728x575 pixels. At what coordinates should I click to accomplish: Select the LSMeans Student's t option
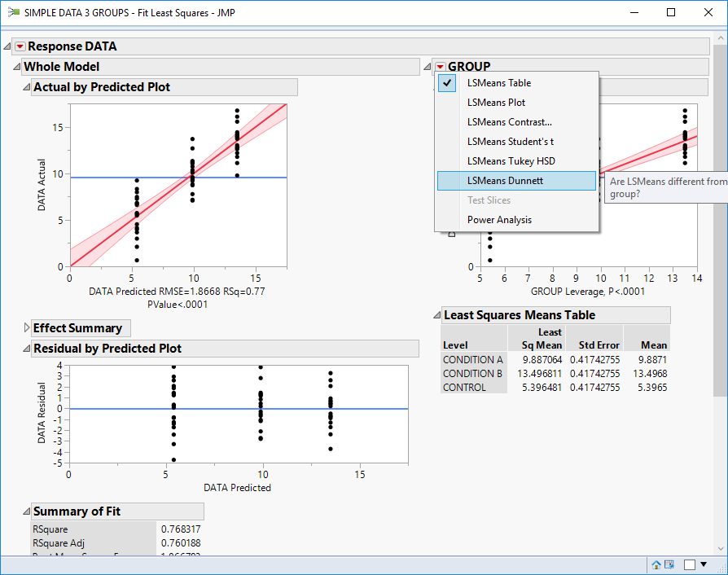tap(498, 141)
